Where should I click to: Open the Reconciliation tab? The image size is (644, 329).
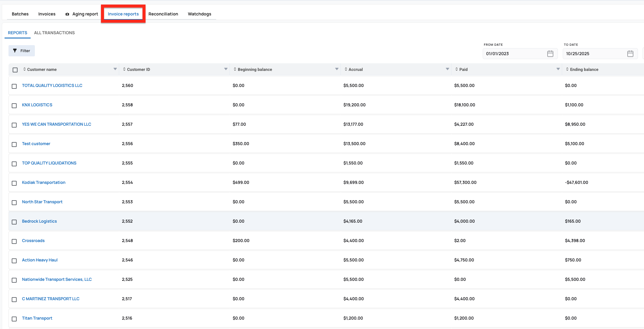click(163, 14)
